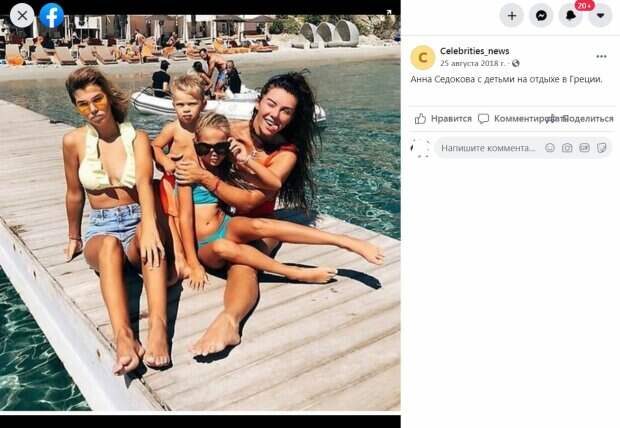Add a sticker to comment
The height and width of the screenshot is (428, 620).
pos(601,148)
